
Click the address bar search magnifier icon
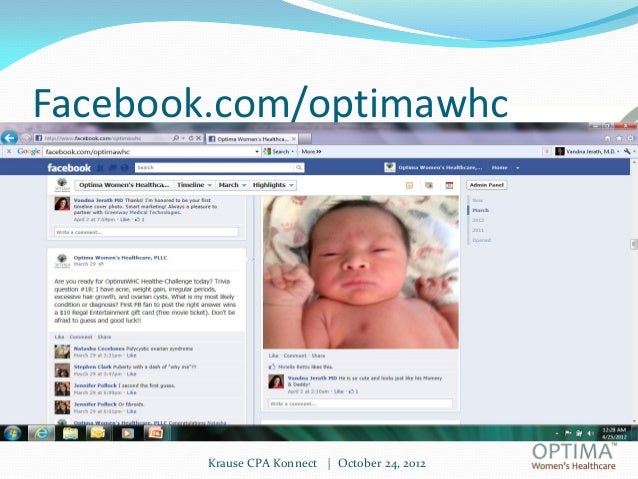(x=176, y=138)
